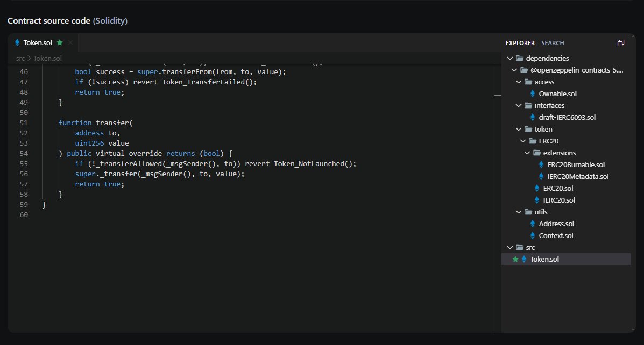The width and height of the screenshot is (644, 345).
Task: Collapse the dependencies folder chevron
Action: 510,58
